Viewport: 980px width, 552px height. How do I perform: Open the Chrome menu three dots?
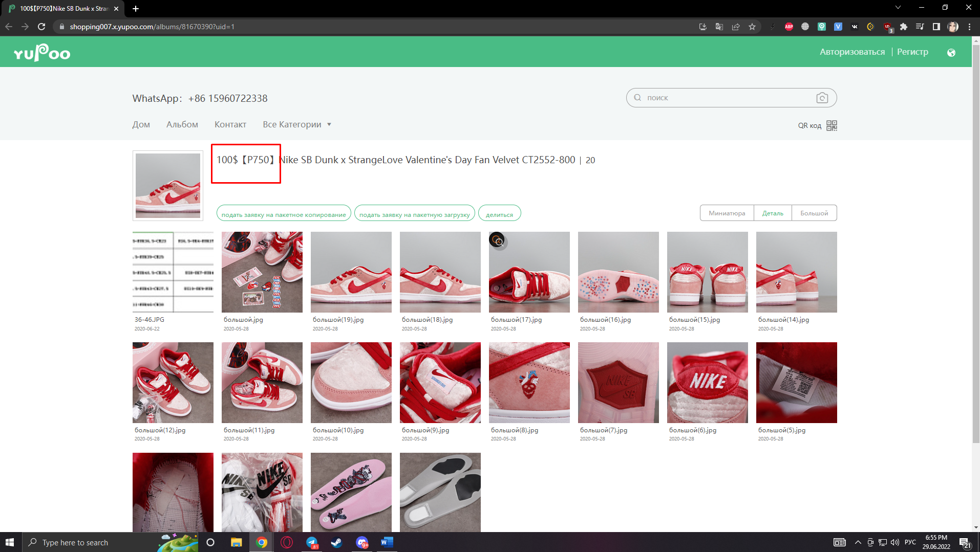(969, 27)
